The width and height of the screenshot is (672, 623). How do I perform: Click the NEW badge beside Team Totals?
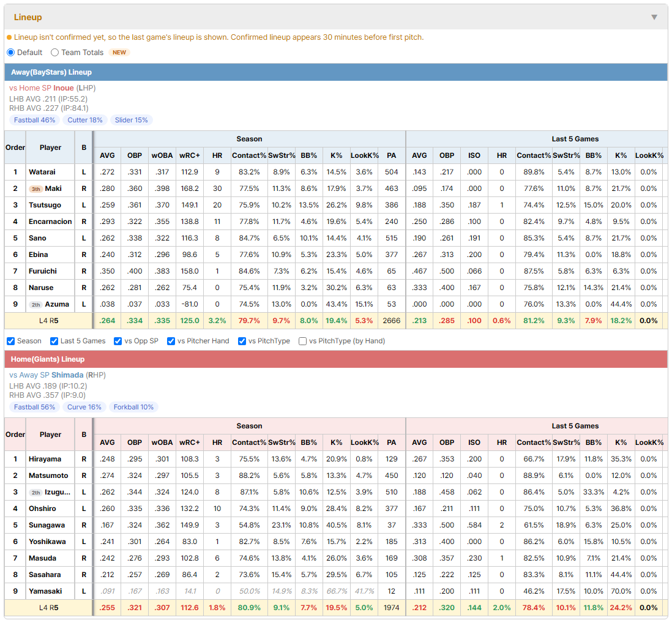(119, 52)
